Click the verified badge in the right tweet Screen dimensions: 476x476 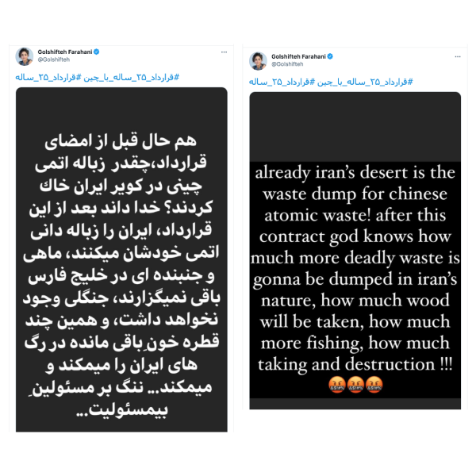(330, 56)
